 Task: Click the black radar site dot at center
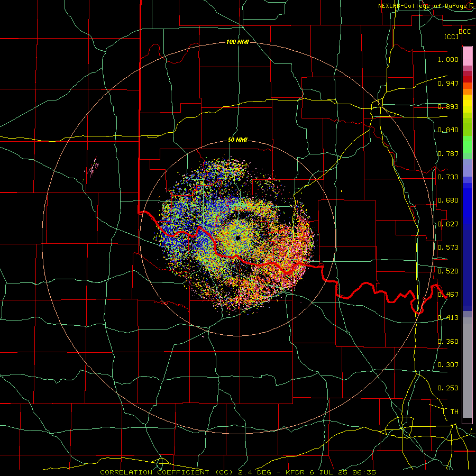click(x=237, y=237)
